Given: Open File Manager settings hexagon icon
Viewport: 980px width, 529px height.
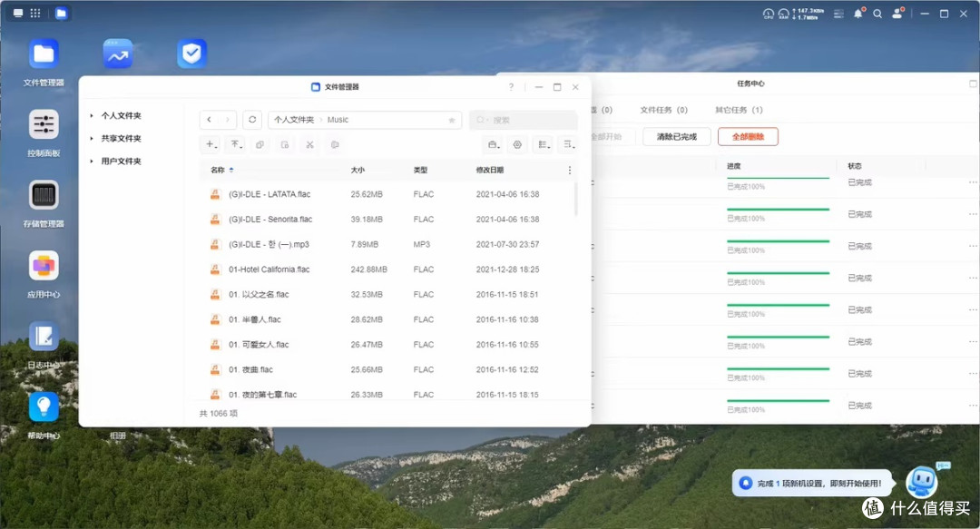Looking at the screenshot, I should (x=517, y=144).
